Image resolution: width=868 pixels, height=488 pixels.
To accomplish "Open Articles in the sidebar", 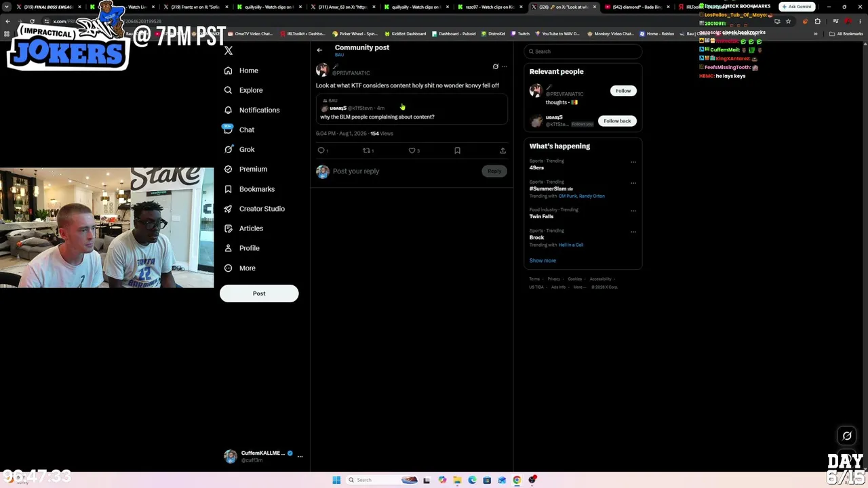I will tap(243, 228).
